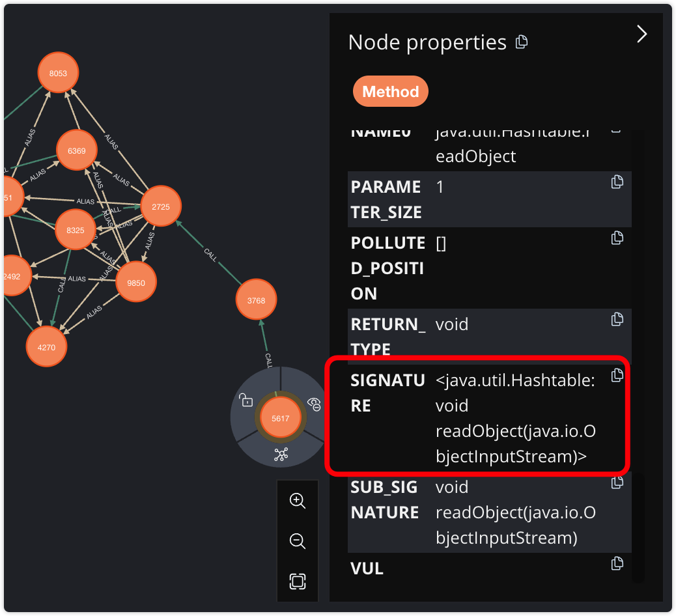Click the Method label badge
Screen dimensions: 676x616
[390, 92]
